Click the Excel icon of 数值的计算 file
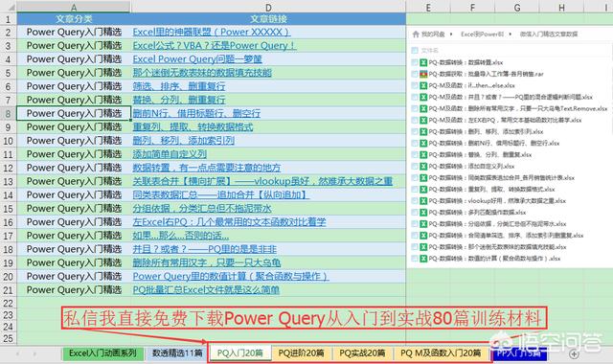This screenshot has width=613, height=364. pyautogui.click(x=423, y=259)
